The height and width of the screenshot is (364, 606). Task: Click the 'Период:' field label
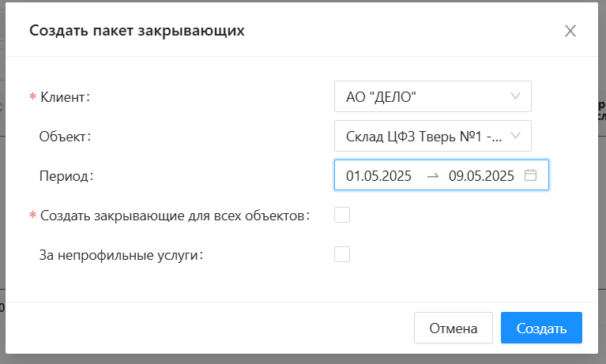click(x=66, y=176)
